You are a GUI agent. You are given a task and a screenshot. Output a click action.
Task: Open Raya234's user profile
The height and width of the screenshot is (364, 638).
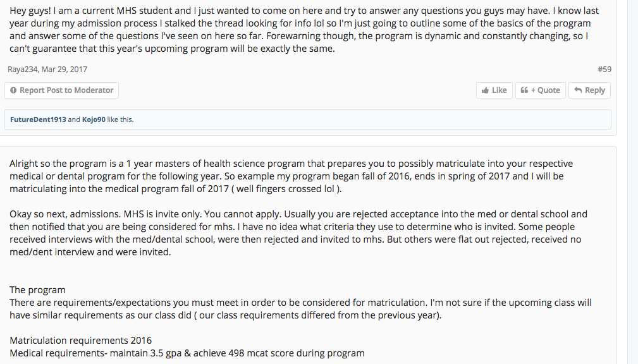pos(23,70)
